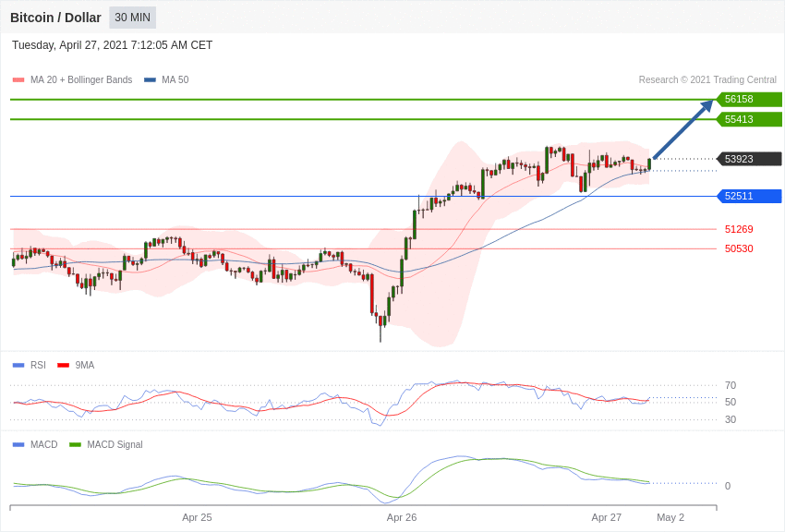This screenshot has height=532, width=785.
Task: Click the RSI legend swatch
Action: click(18, 366)
